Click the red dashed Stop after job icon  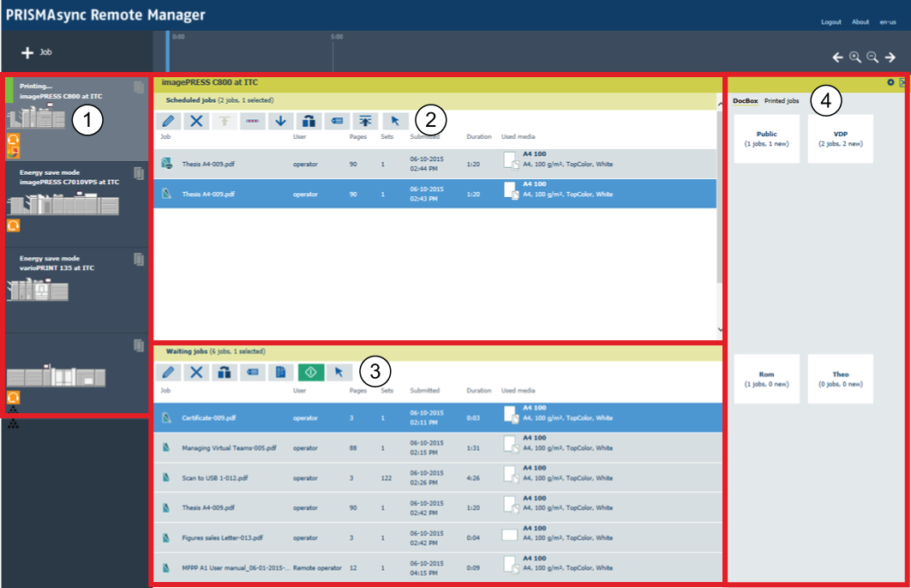(x=252, y=121)
